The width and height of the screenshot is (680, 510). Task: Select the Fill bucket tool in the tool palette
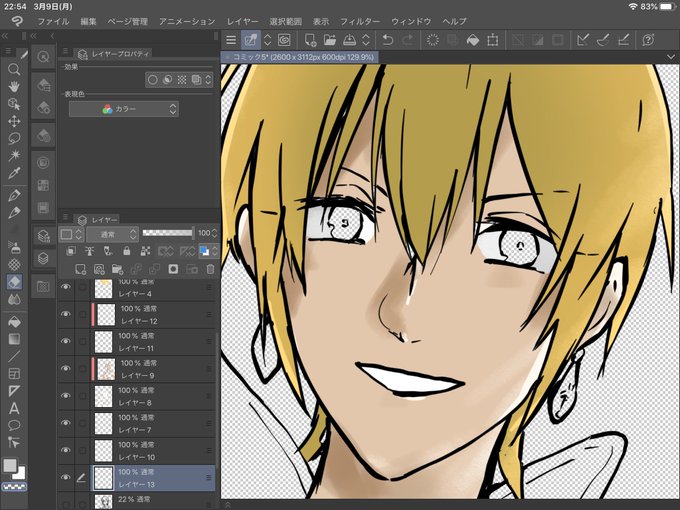tap(14, 322)
